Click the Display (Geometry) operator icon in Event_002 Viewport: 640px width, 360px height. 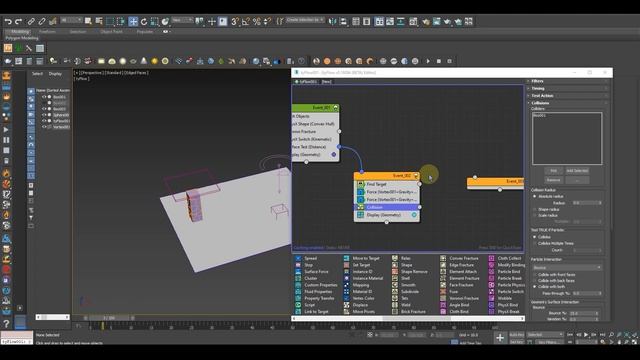(x=360, y=215)
